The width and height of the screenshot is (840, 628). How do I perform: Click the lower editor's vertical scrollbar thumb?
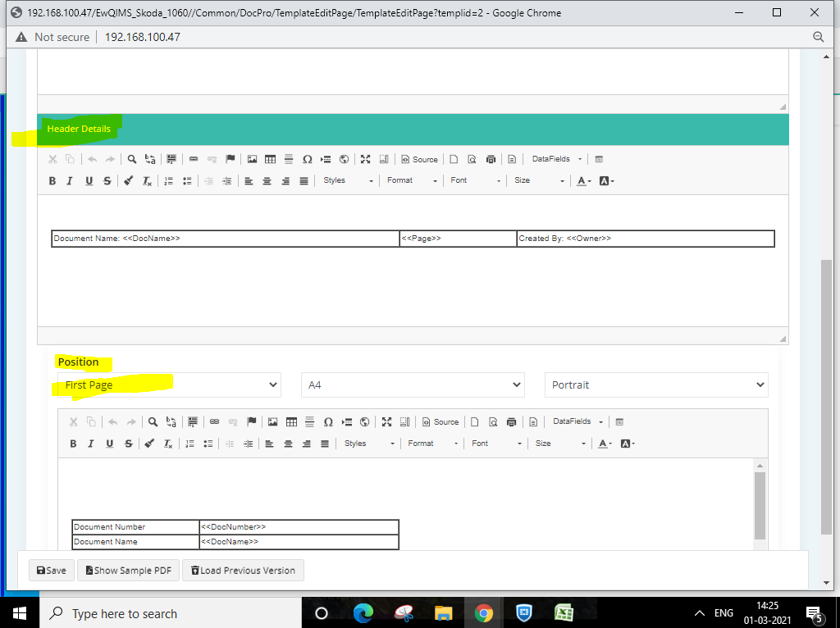coord(760,505)
